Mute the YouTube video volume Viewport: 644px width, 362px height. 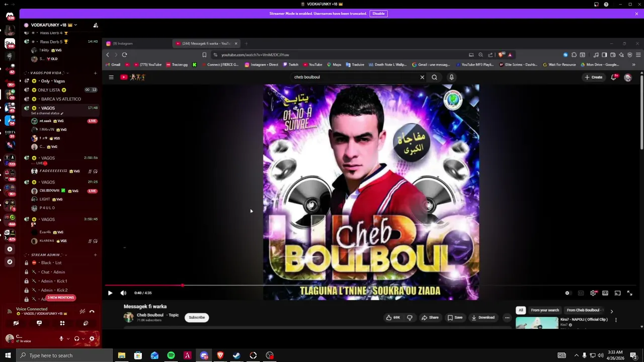tap(123, 293)
